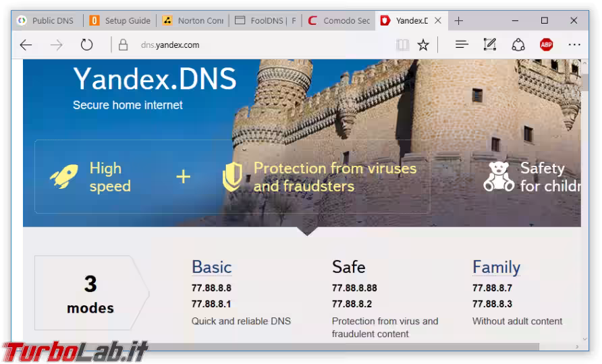Screen dimensions: 602x364
Task: Select the Safe mode heading
Action: 349,267
